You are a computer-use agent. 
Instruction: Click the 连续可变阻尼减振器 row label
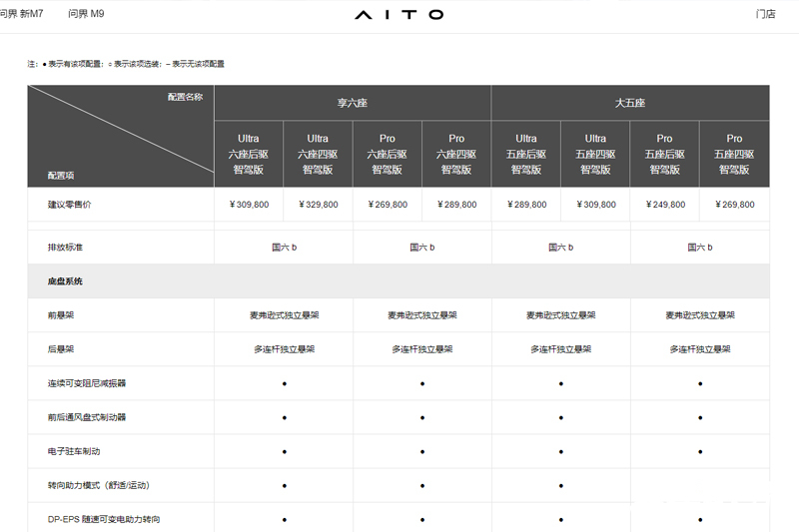coord(87,383)
